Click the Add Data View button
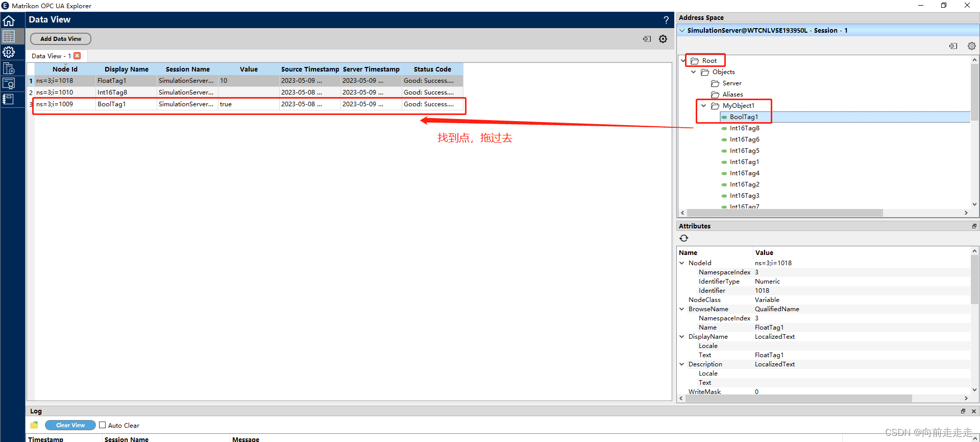This screenshot has height=442, width=980. (x=61, y=39)
